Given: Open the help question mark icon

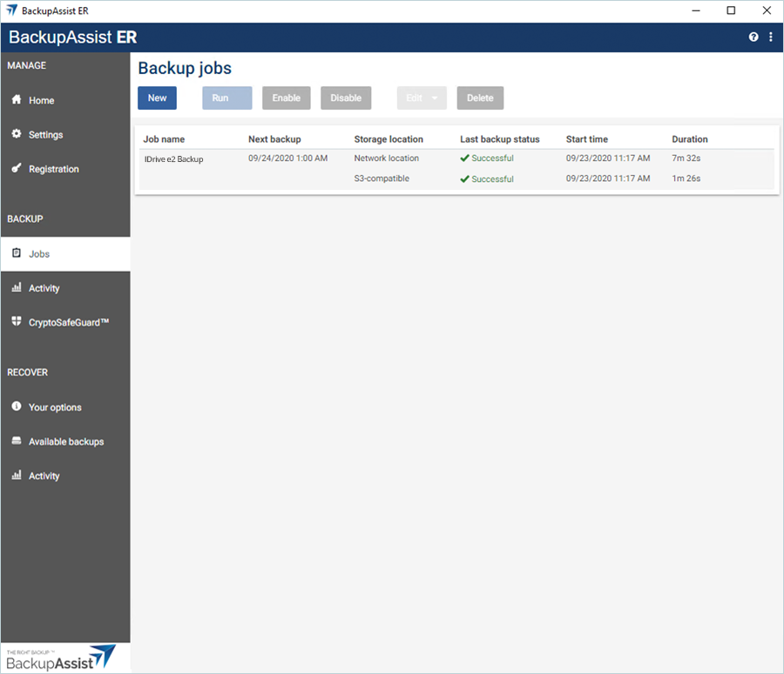Looking at the screenshot, I should (754, 37).
